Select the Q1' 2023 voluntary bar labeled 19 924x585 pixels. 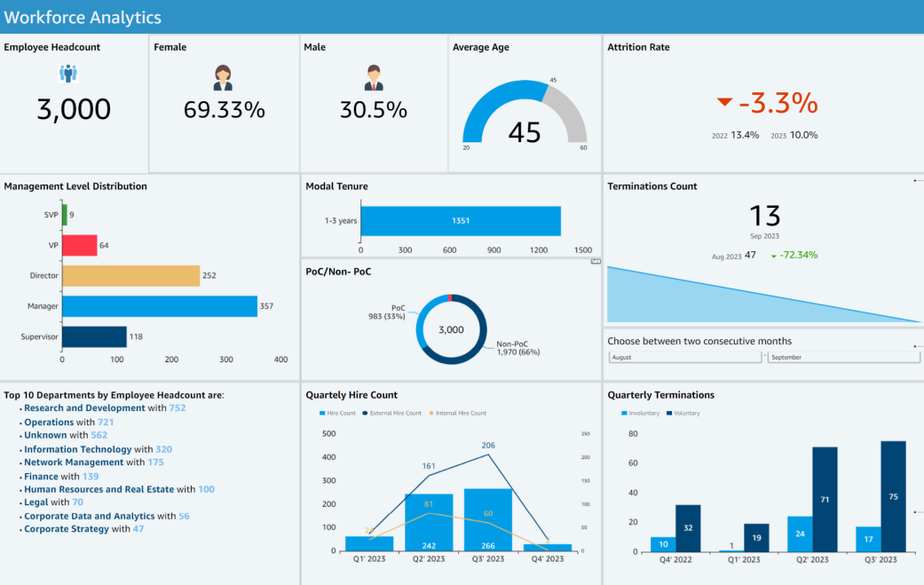[x=756, y=538]
